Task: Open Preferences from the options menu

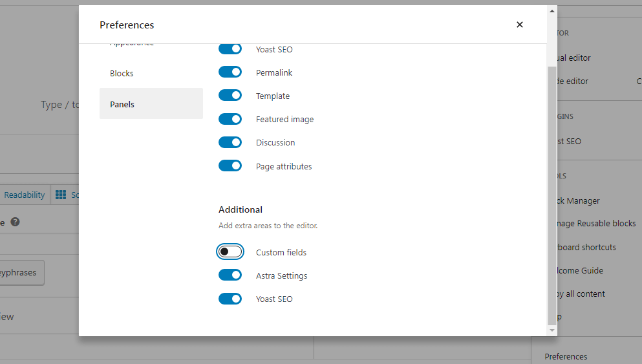Action: point(566,356)
